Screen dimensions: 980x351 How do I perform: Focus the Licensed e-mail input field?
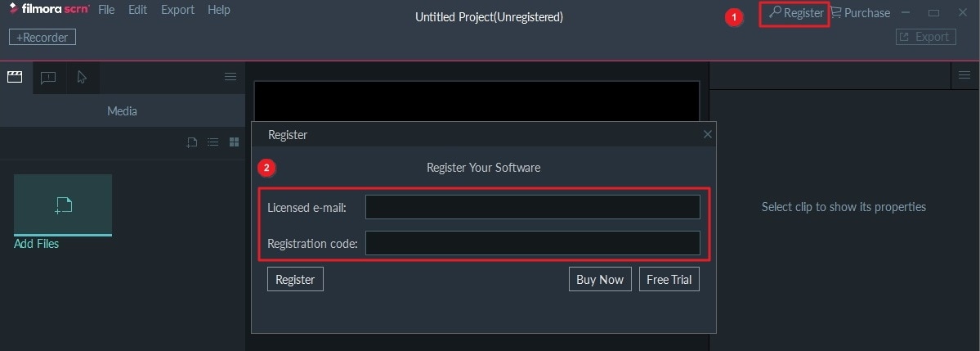click(x=532, y=208)
